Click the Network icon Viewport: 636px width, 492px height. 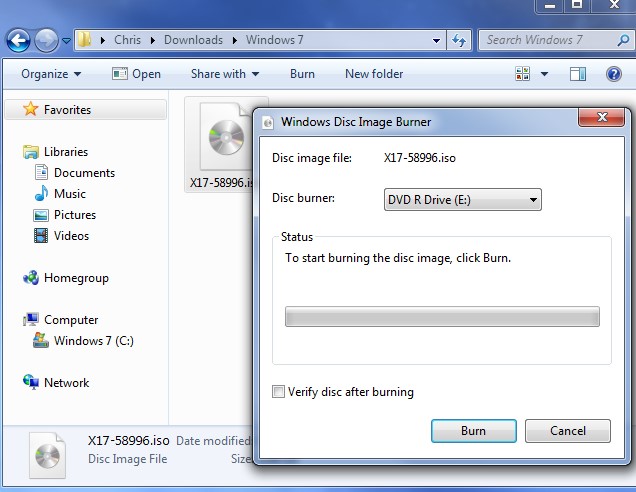tap(31, 382)
